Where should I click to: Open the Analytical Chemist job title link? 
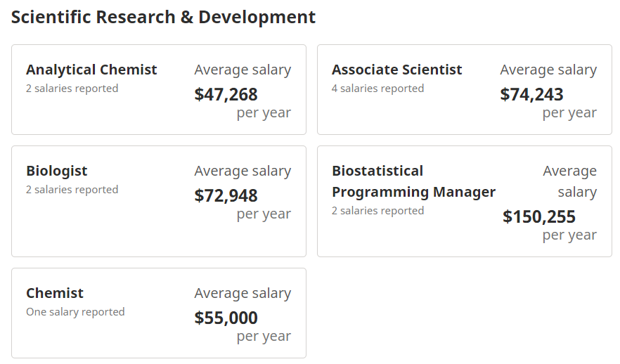91,70
